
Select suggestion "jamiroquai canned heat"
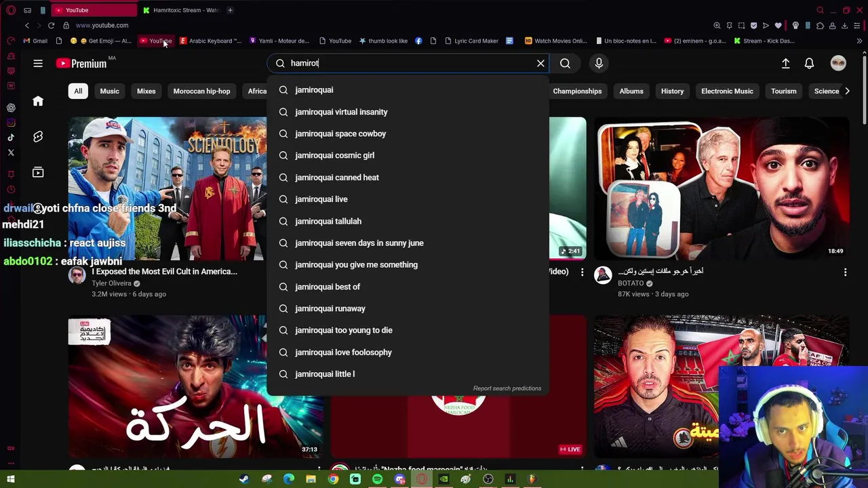pos(408,178)
